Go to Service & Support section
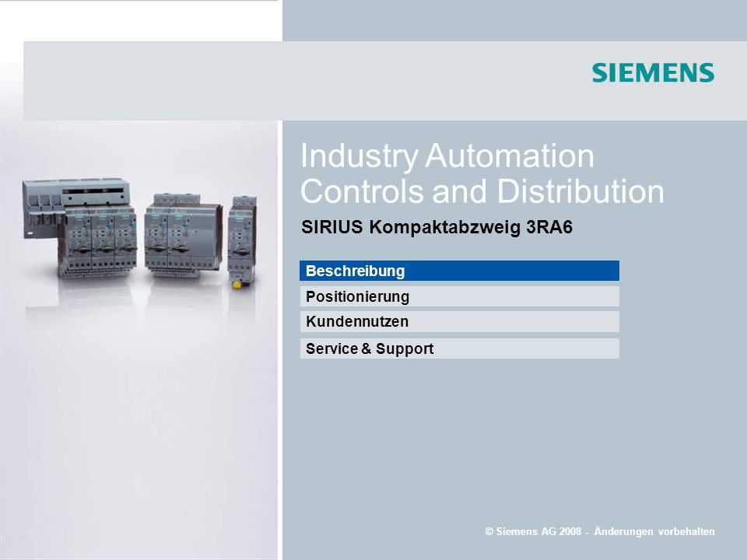747x560 pixels. click(459, 348)
